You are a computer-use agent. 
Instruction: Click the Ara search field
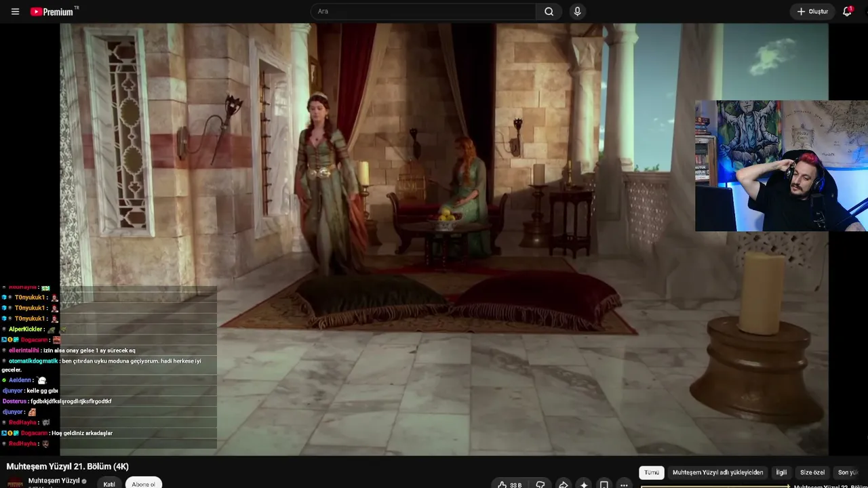tap(424, 12)
